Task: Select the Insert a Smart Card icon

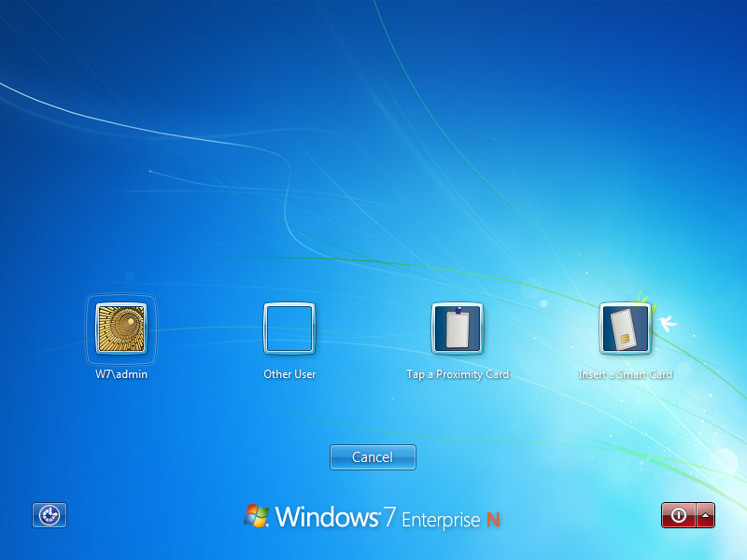Action: tap(625, 329)
